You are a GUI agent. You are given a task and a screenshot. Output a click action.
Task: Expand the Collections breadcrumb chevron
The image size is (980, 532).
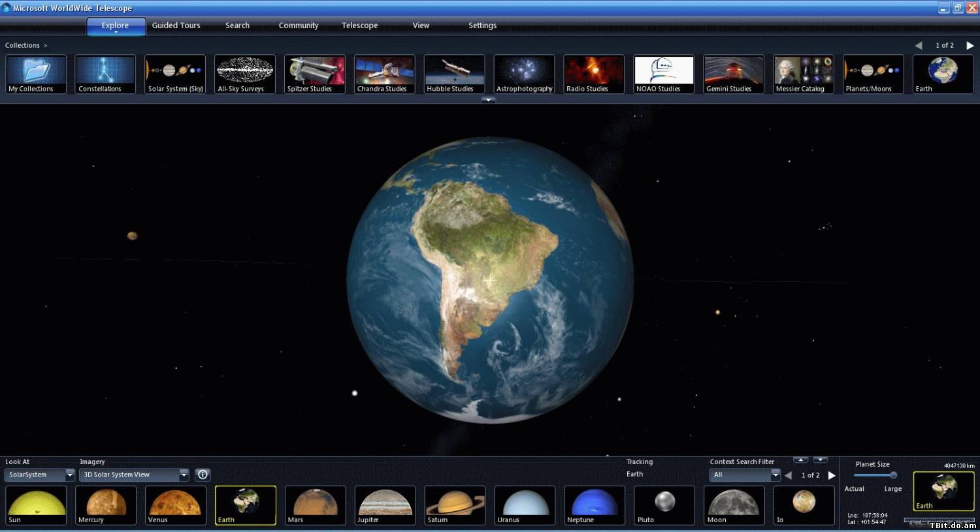45,46
